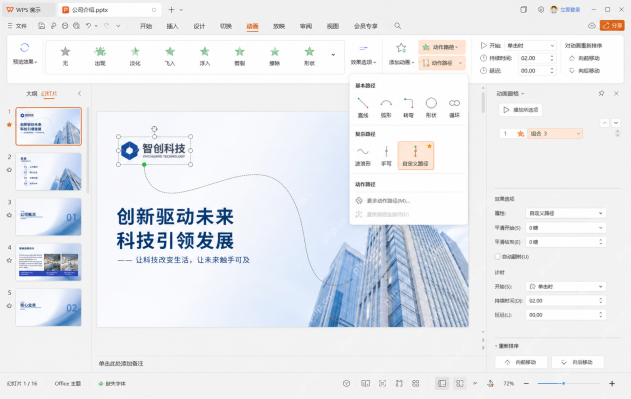Open the 平滑开始 smooth start dropdown

click(565, 228)
